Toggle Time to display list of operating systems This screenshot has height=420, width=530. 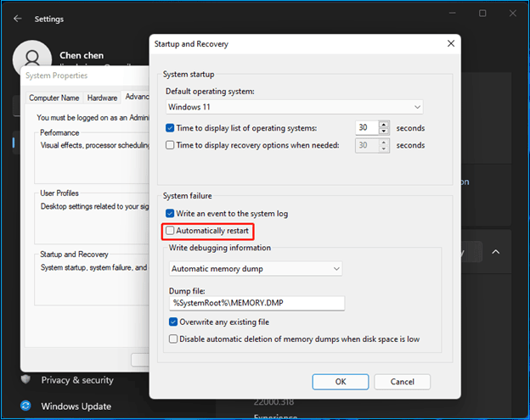(170, 128)
